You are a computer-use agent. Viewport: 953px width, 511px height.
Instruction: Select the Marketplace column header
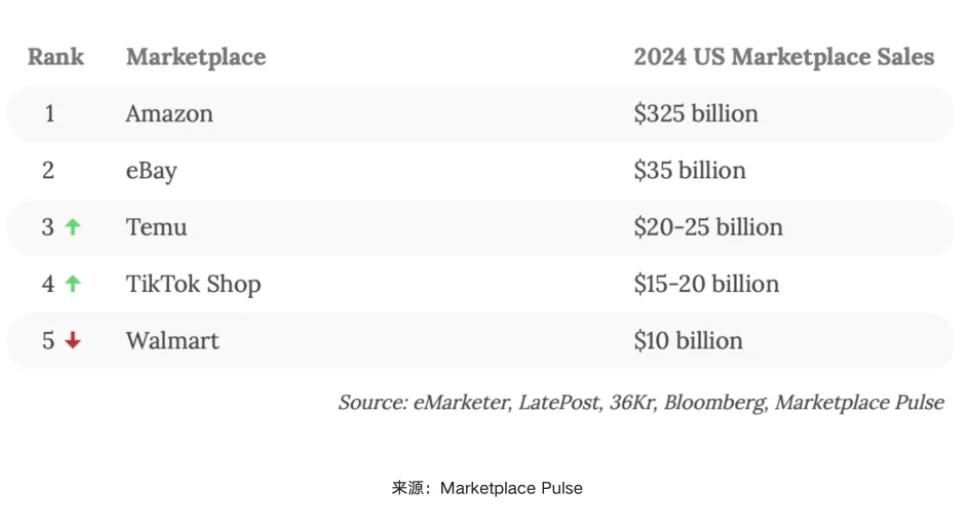coord(196,57)
